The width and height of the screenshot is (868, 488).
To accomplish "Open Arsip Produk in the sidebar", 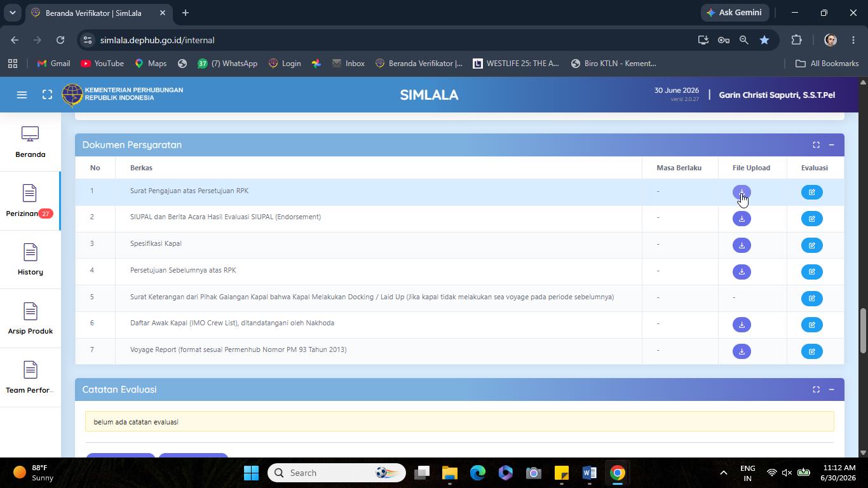I will point(31,319).
